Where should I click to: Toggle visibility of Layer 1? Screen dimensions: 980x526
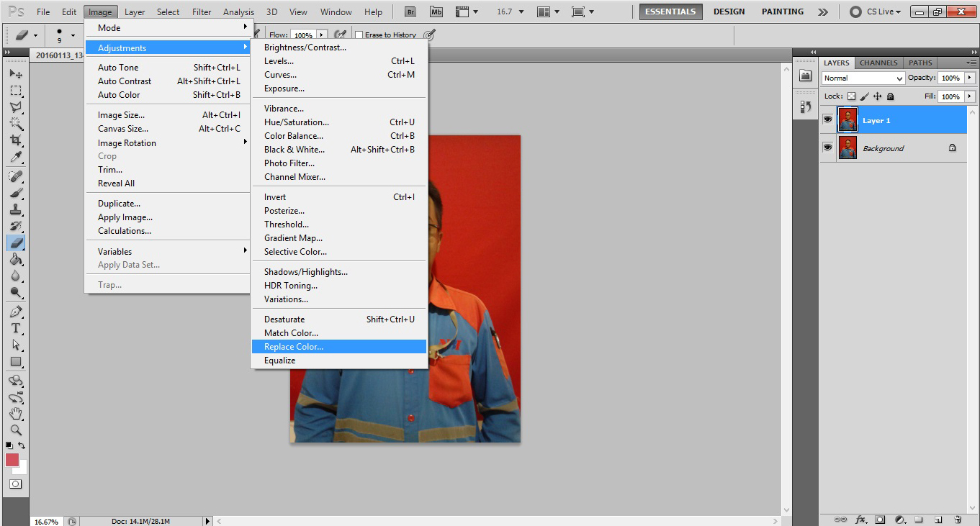[827, 119]
